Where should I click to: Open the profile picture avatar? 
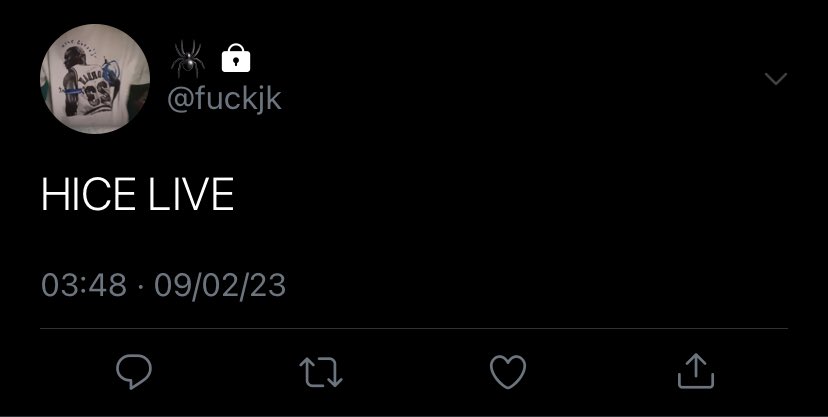[95, 79]
